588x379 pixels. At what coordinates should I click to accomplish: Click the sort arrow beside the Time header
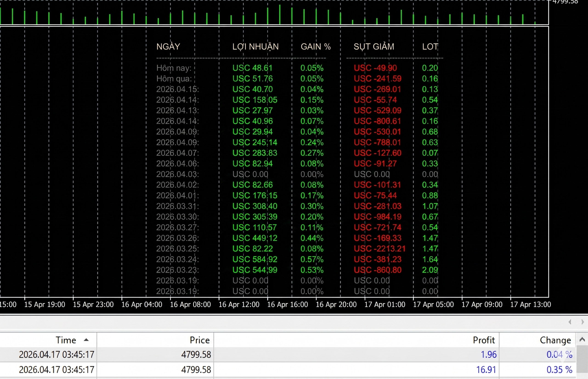click(x=86, y=340)
